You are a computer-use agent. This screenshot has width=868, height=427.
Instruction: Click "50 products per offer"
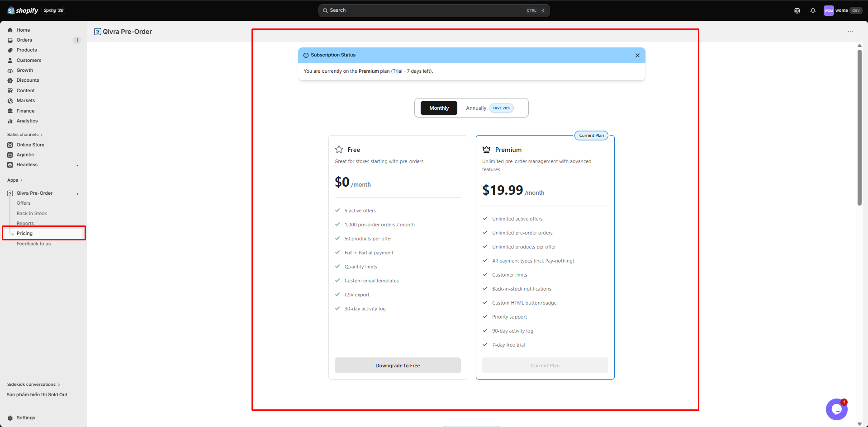click(368, 239)
